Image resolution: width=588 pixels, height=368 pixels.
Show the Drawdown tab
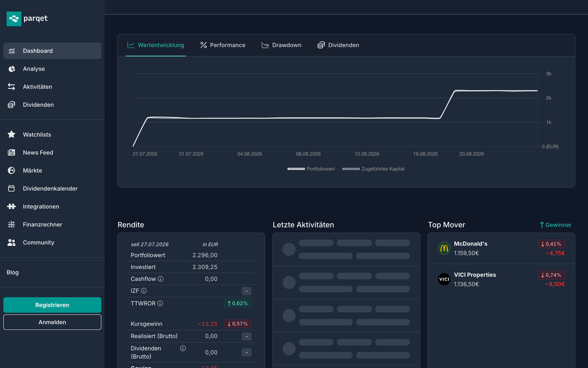pyautogui.click(x=282, y=45)
